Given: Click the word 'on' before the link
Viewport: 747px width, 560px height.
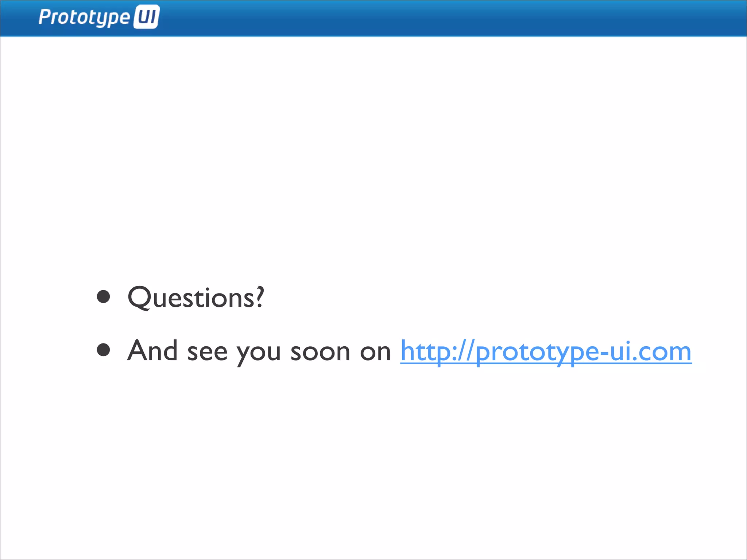Looking at the screenshot, I should tap(375, 353).
